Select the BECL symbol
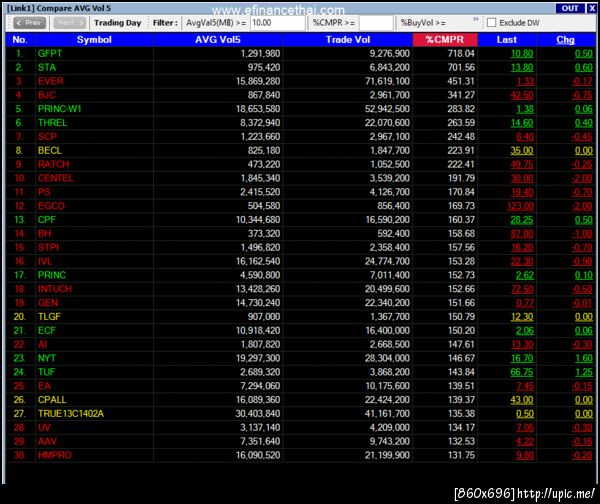The height and width of the screenshot is (504, 600). point(50,150)
